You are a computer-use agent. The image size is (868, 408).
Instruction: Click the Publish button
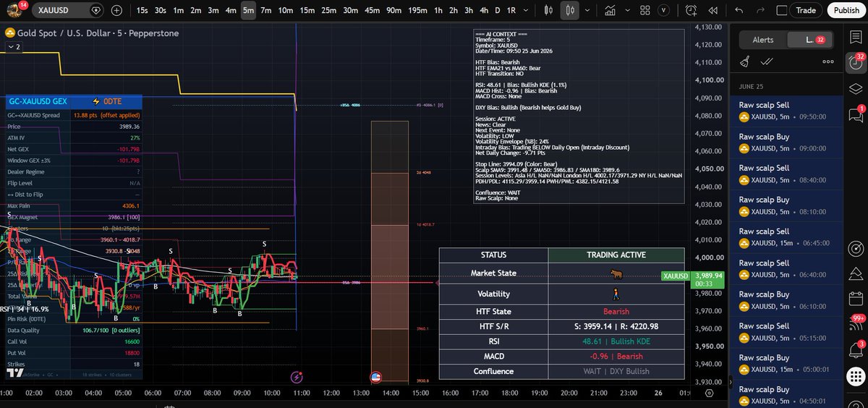pyautogui.click(x=846, y=10)
